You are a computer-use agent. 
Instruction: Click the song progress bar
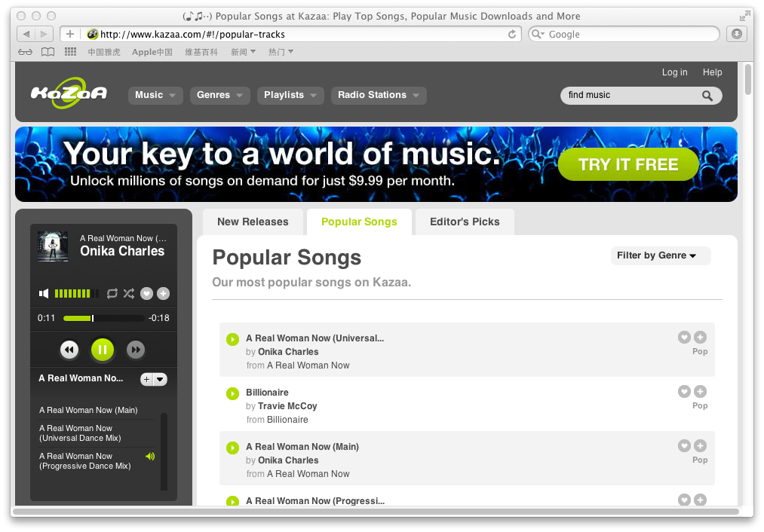(103, 318)
